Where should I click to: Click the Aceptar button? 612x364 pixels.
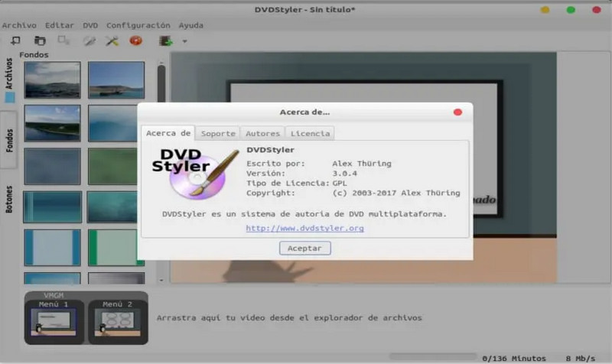tap(304, 248)
